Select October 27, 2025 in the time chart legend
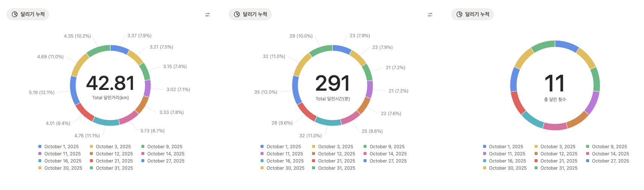Screen dimensions: 644x190 click(x=388, y=161)
